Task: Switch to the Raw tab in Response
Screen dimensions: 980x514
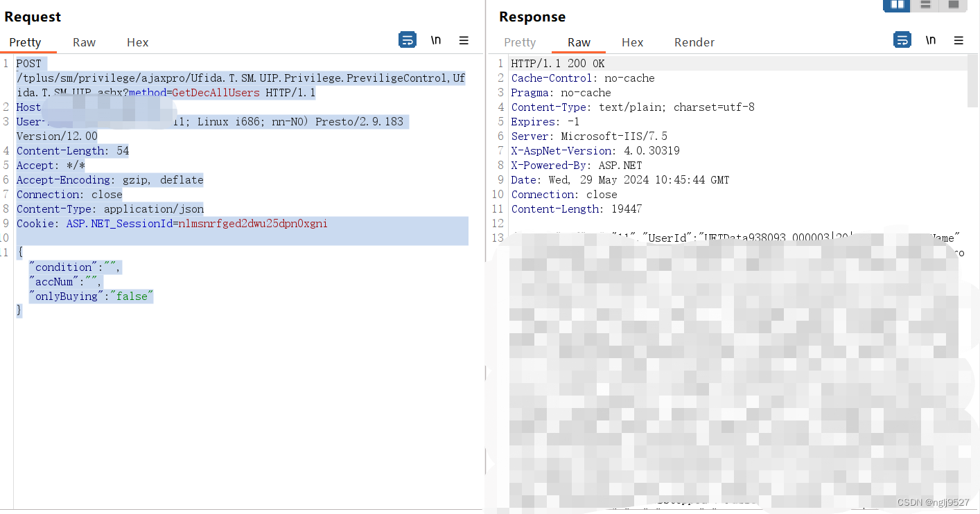Action: click(x=579, y=42)
